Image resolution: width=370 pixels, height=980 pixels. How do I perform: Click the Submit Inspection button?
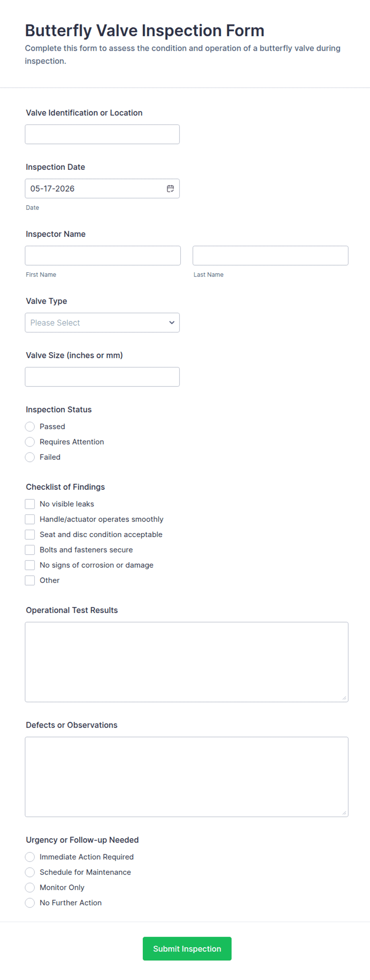coord(187,949)
